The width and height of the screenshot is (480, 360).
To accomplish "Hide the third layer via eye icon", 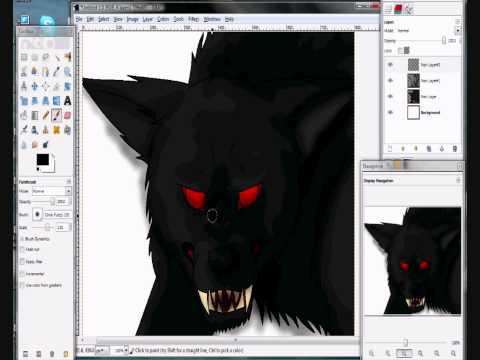I will (x=390, y=97).
